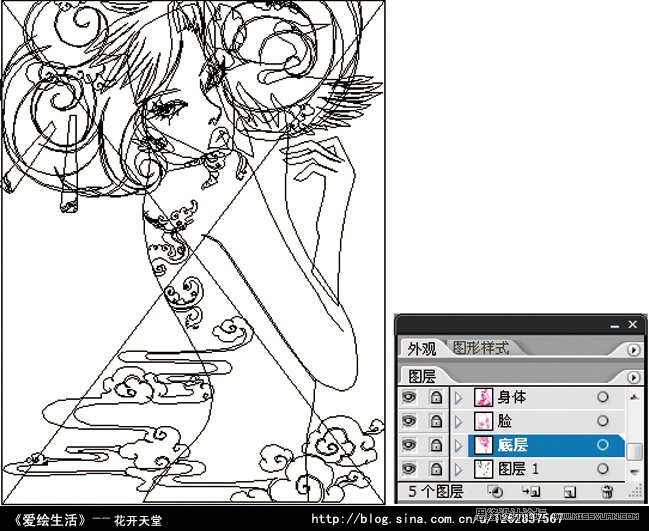Click layers list scroll down arrow

(634, 471)
